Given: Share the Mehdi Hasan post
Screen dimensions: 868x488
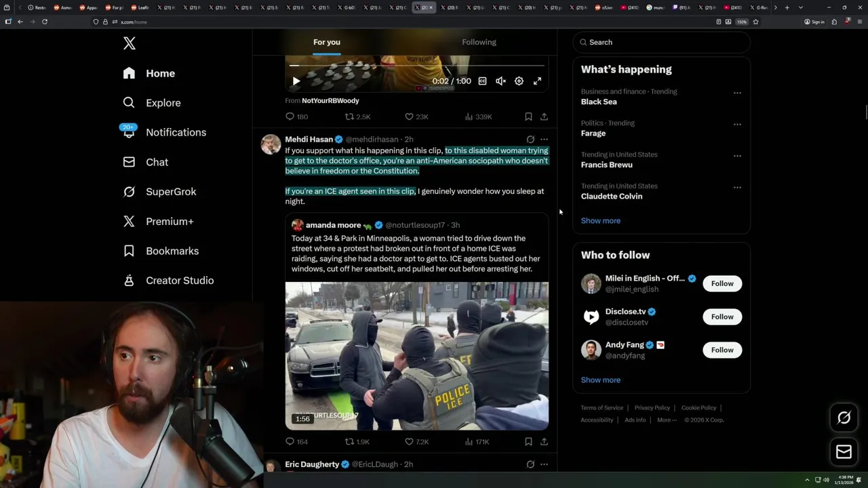Looking at the screenshot, I should click(544, 442).
